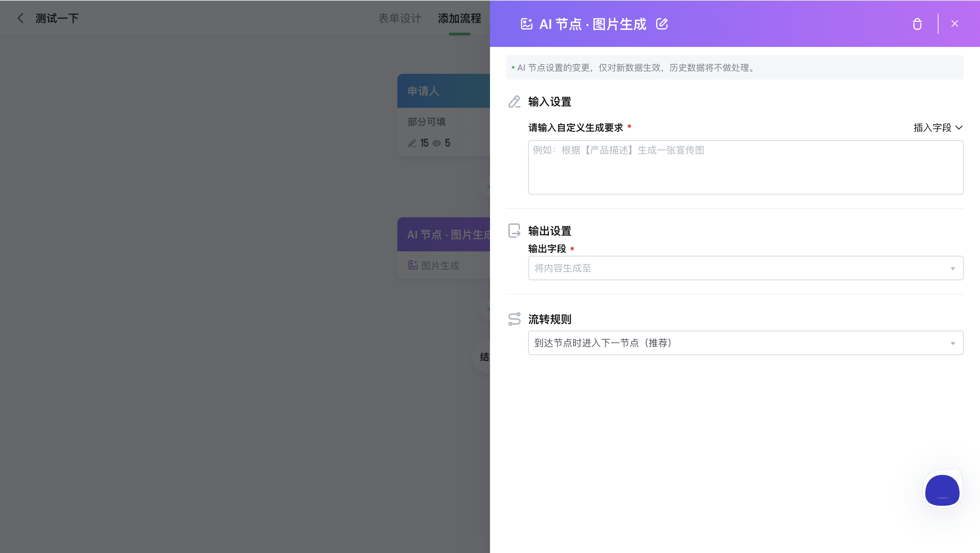The width and height of the screenshot is (980, 553).
Task: Switch to the 添加流程 tab
Action: point(459,18)
